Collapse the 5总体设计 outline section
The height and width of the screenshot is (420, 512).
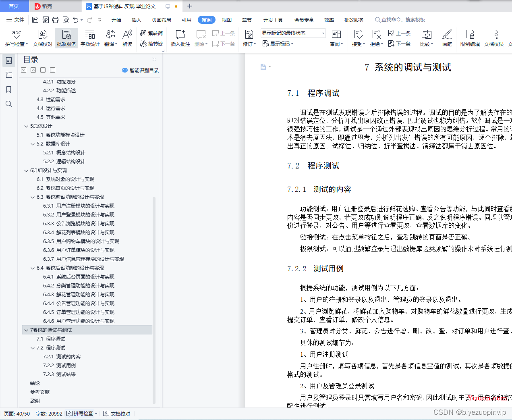[26, 126]
